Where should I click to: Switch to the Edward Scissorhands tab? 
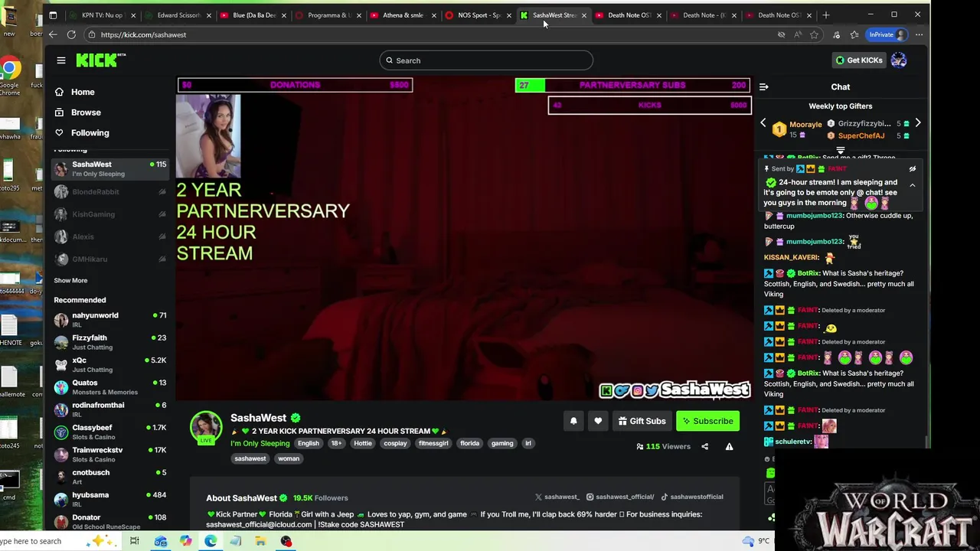[x=177, y=15]
